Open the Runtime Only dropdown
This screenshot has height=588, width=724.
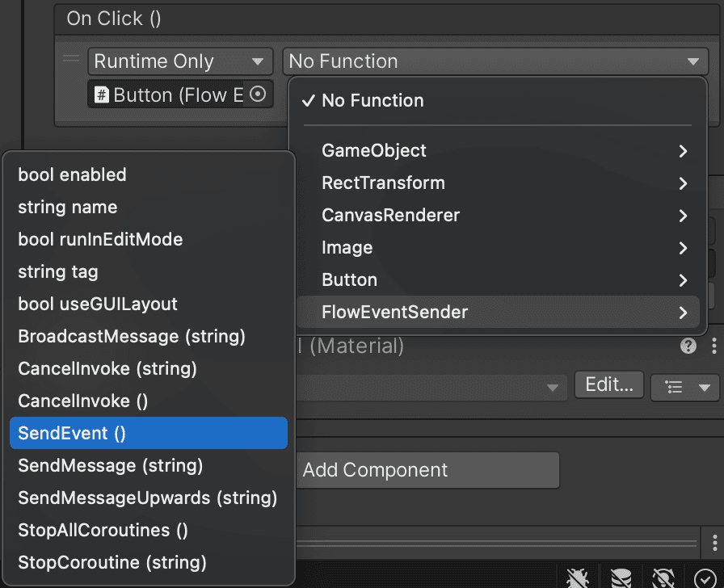coord(180,61)
